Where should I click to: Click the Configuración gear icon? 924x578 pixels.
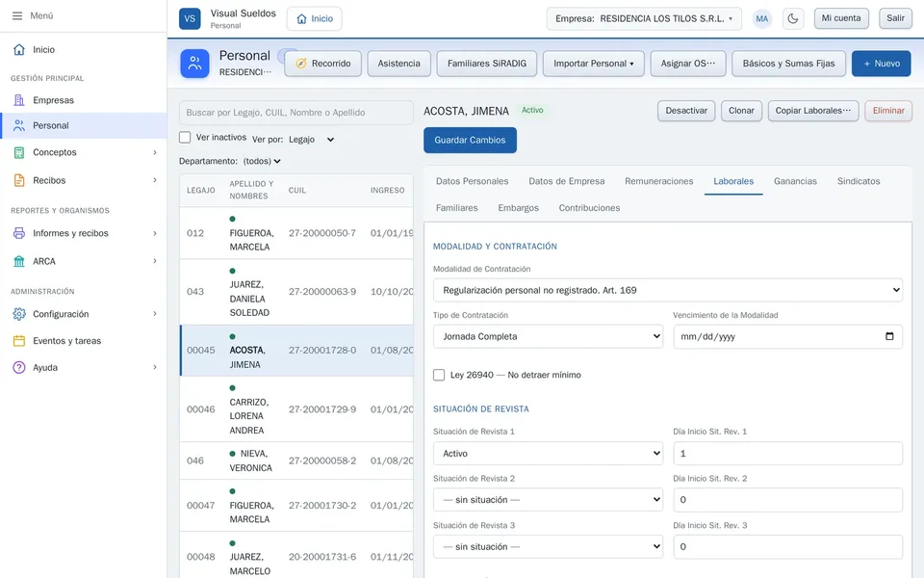pos(19,314)
